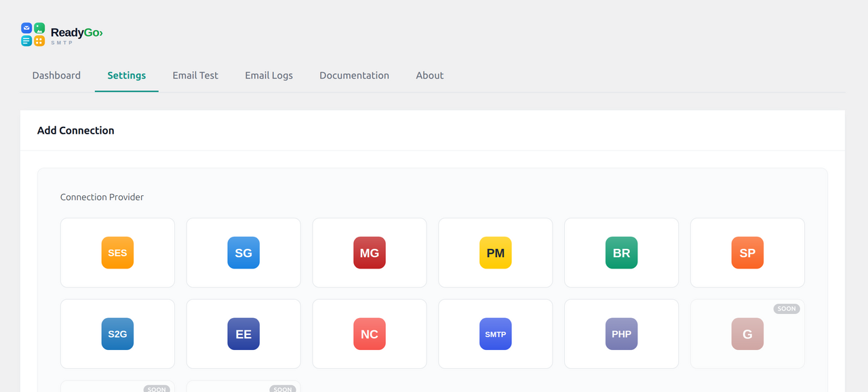Open the Dashboard tab
Screen dimensions: 868x392
coord(56,75)
